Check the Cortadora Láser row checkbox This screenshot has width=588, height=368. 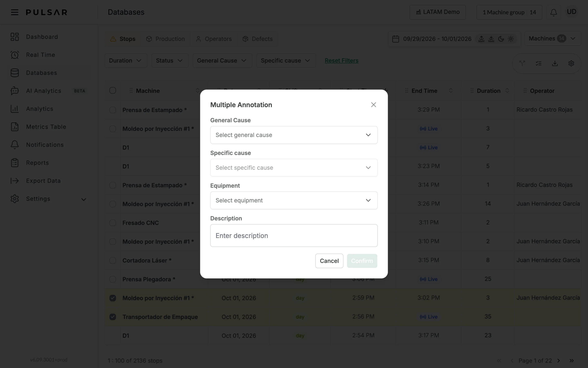(113, 260)
